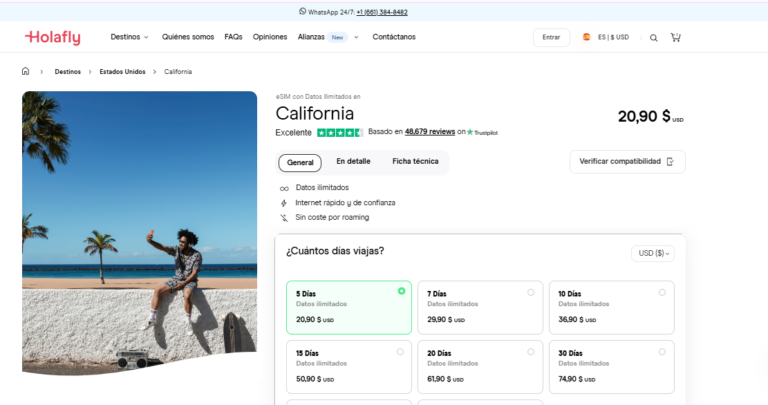Viewport: 768px width, 405px height.
Task: Open the 48,679 reviews link
Action: 430,132
